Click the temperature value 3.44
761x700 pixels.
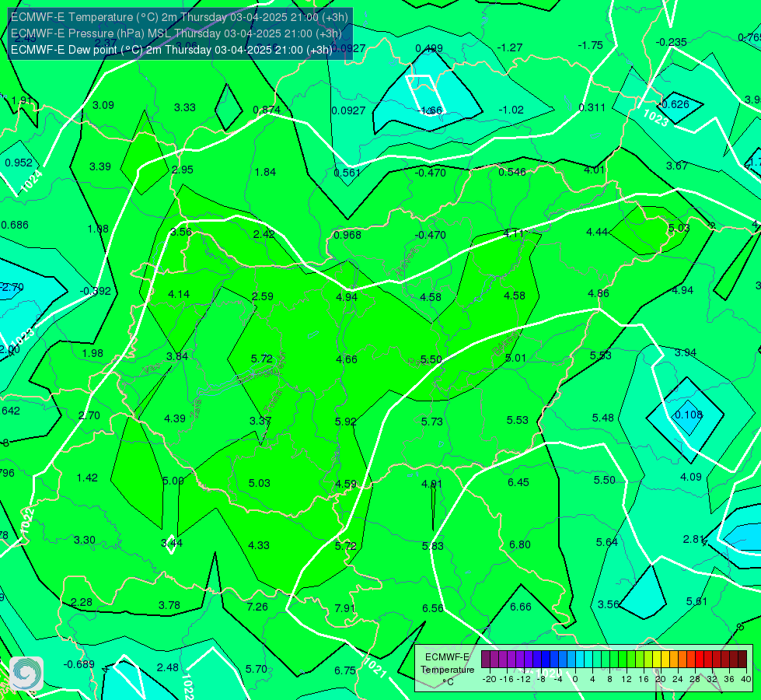tap(172, 543)
